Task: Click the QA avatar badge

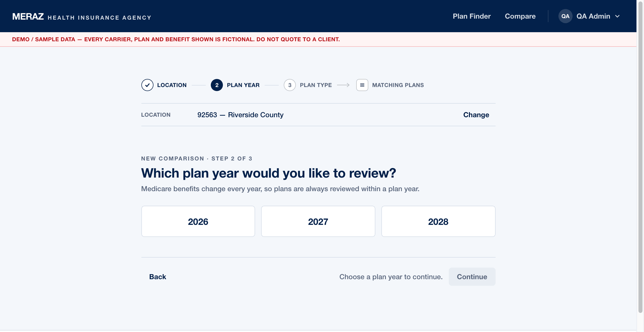Action: point(565,16)
